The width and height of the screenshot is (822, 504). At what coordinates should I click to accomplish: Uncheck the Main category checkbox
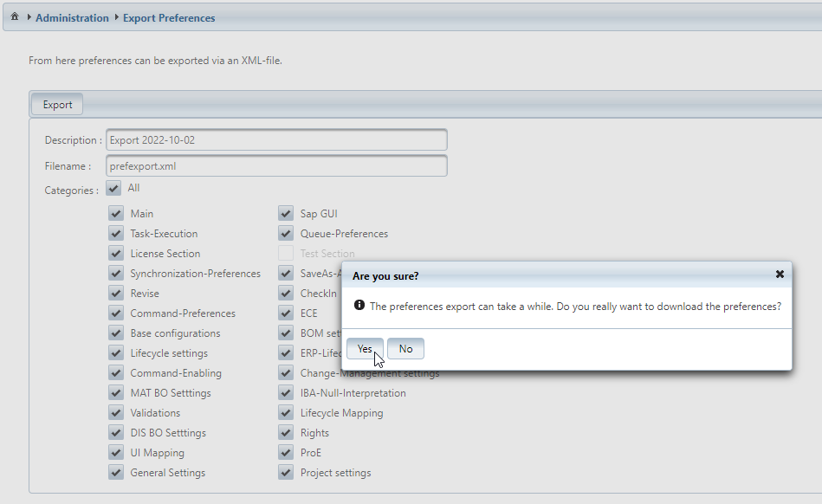click(x=115, y=214)
